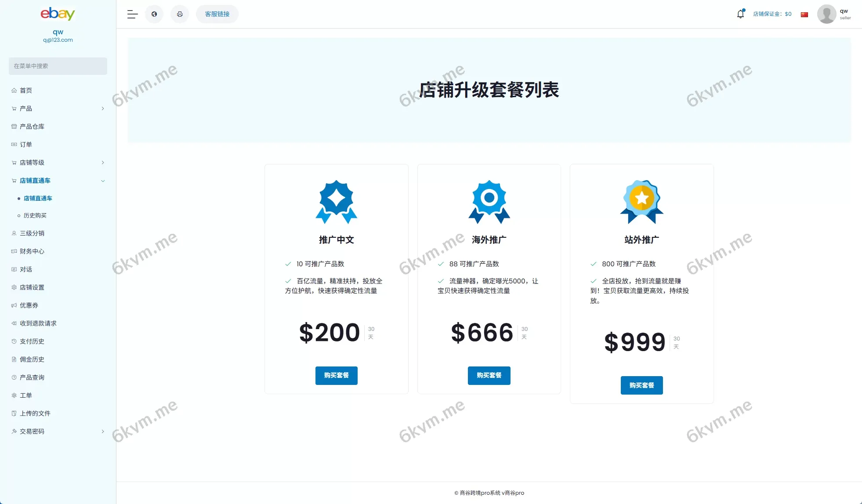Toggle the sidebar with hamburger menu icon
862x504 pixels.
coord(132,14)
